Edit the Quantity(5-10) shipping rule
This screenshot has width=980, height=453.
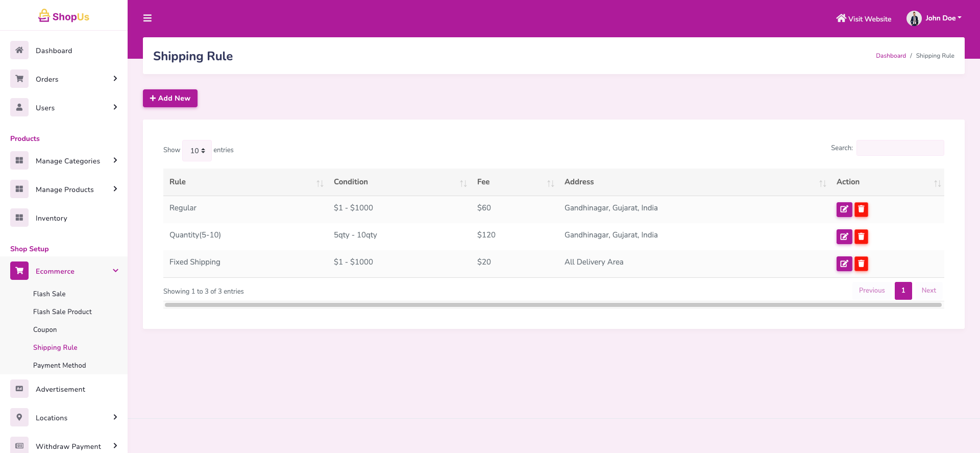click(844, 236)
